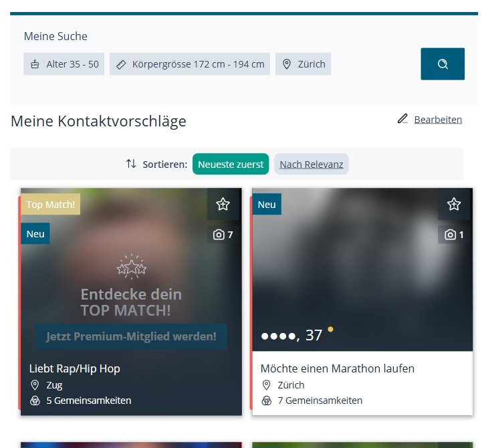Screen dimensions: 488x448
Task: Click the hidden name dots with age 37
Action: click(x=291, y=335)
